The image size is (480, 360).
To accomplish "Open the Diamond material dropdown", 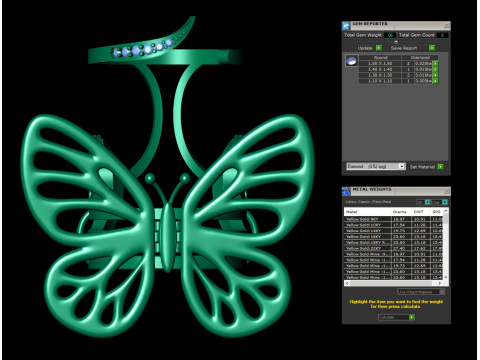I will [375, 166].
